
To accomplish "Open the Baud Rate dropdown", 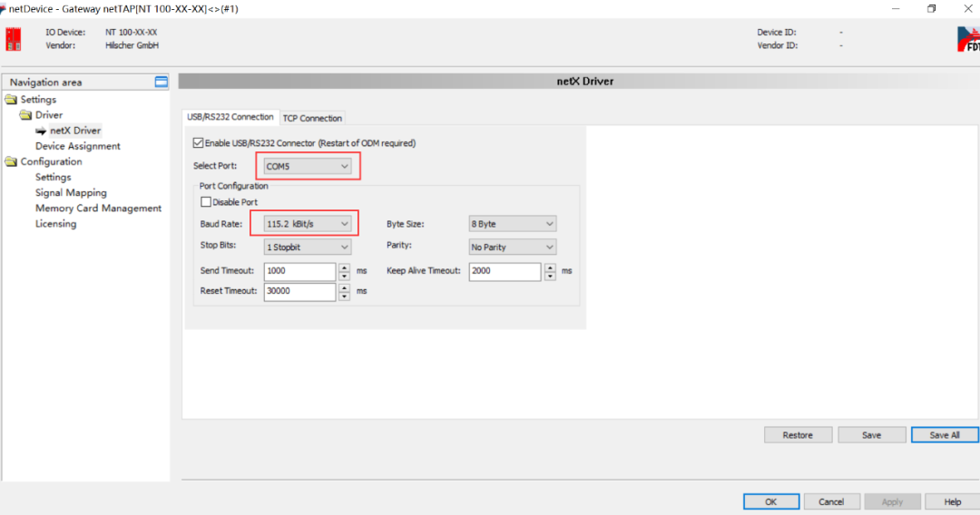I will pyautogui.click(x=307, y=223).
